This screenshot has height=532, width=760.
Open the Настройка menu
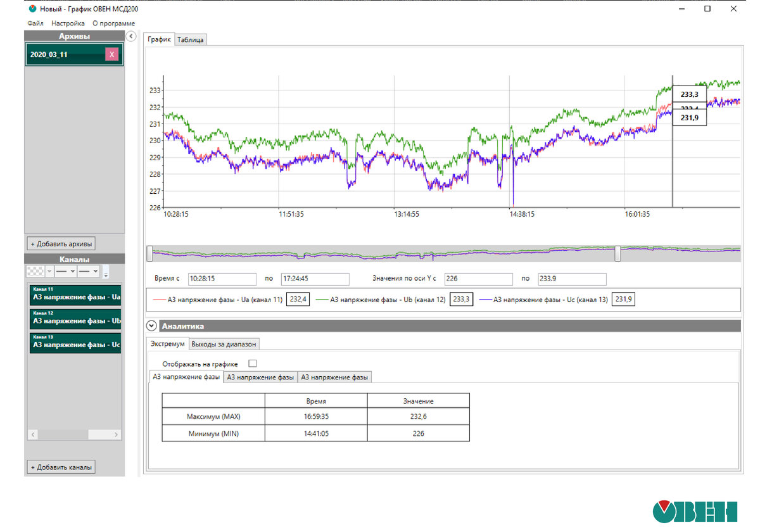68,23
